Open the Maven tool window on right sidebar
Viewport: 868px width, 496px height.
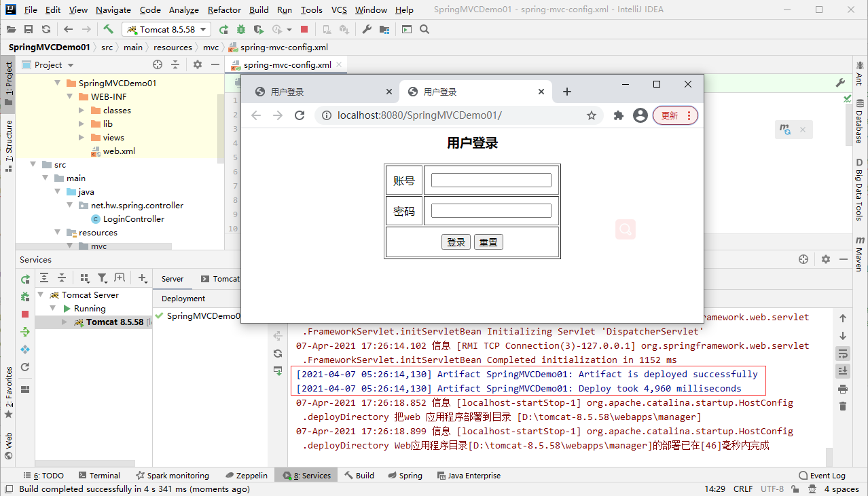[860, 254]
